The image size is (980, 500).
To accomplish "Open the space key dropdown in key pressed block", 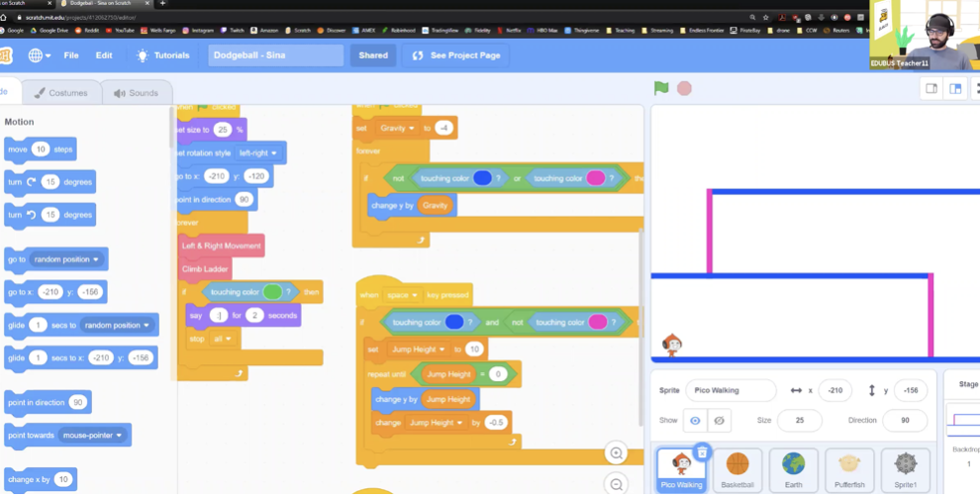I will pyautogui.click(x=402, y=295).
